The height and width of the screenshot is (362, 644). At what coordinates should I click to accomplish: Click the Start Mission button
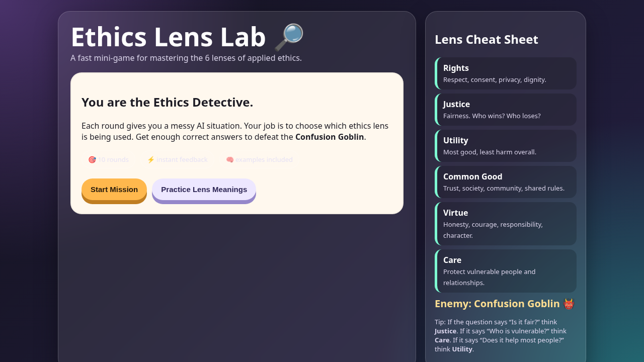click(x=114, y=190)
